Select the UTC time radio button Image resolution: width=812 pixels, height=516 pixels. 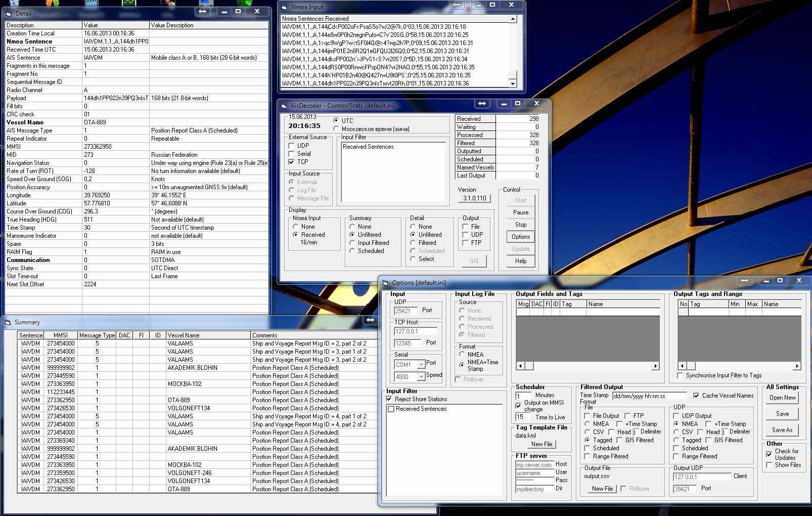336,120
